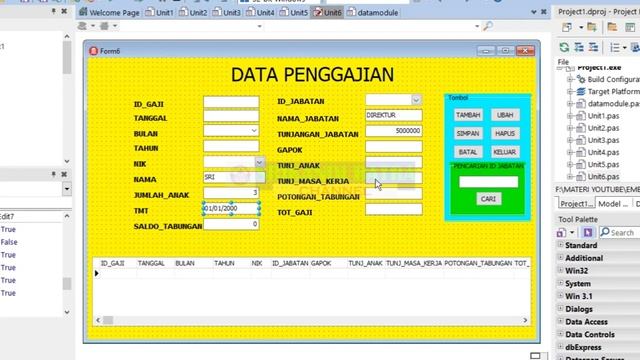Screen dimensions: 640x360
Task: Switch to the Unit1 tab
Action: pyautogui.click(x=160, y=13)
